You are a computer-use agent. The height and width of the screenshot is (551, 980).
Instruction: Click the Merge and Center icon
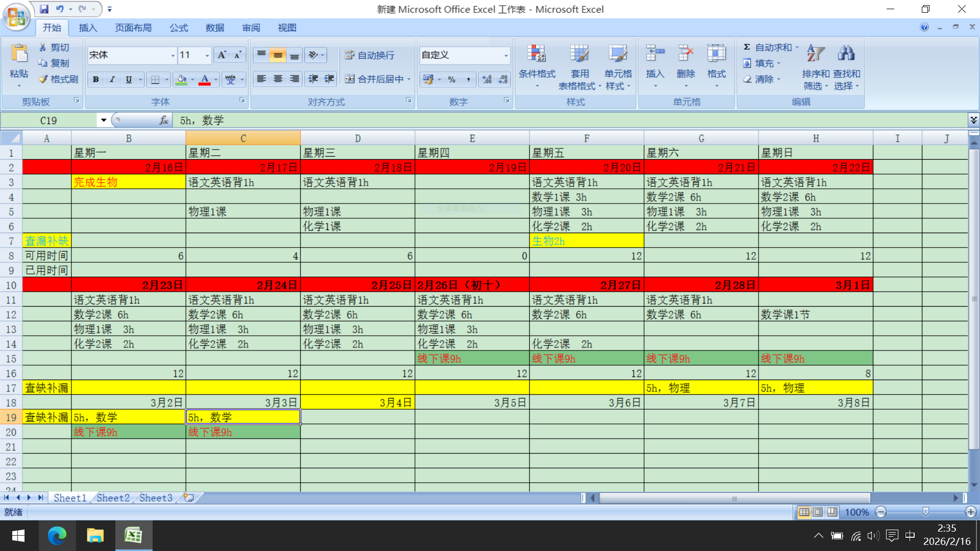click(x=350, y=79)
